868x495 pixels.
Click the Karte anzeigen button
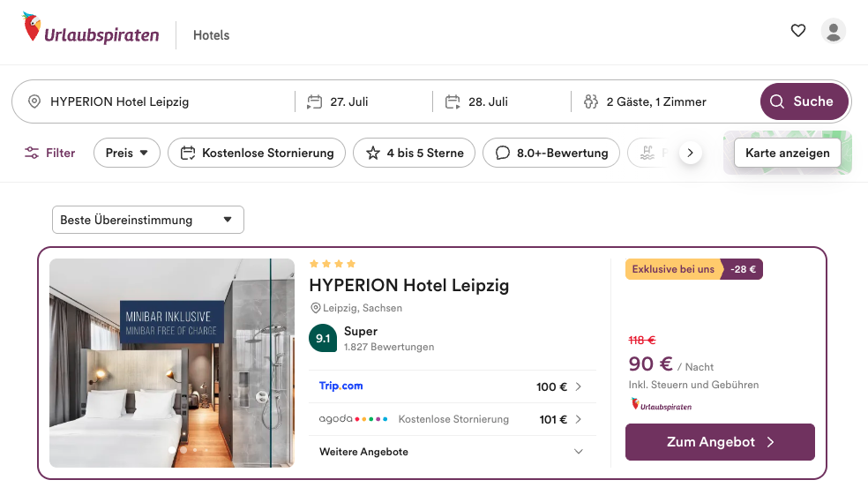787,153
